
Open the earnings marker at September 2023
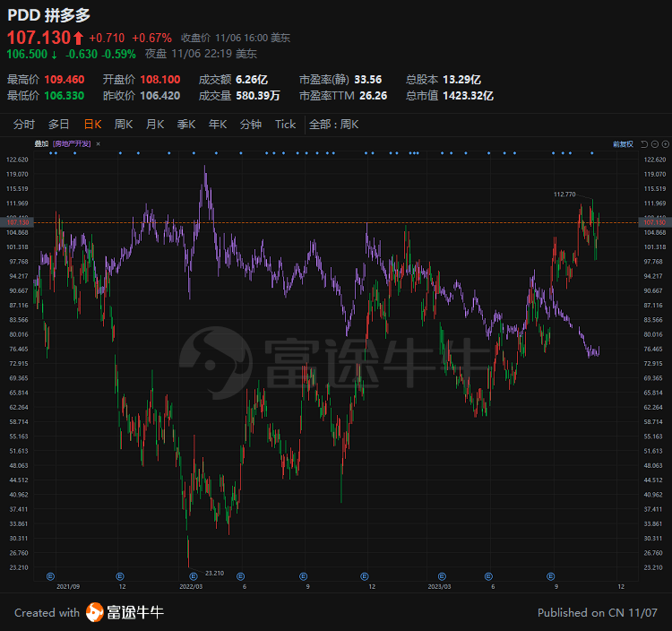click(551, 576)
